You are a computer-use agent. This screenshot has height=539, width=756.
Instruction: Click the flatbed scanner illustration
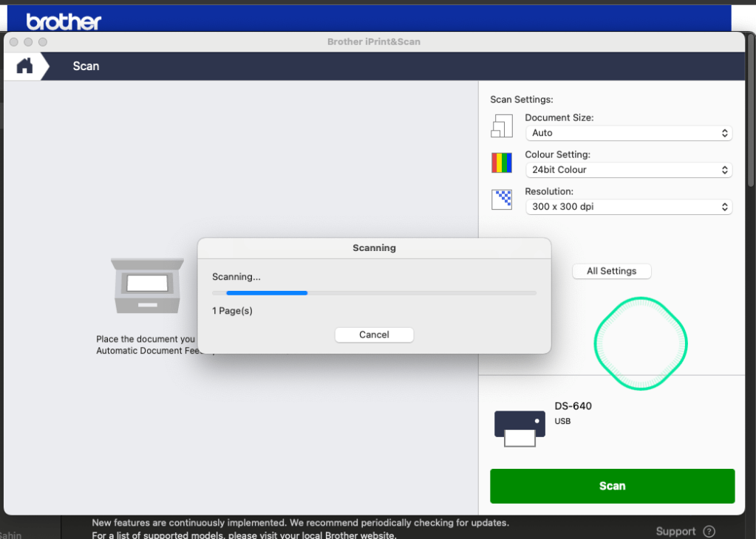coord(147,286)
